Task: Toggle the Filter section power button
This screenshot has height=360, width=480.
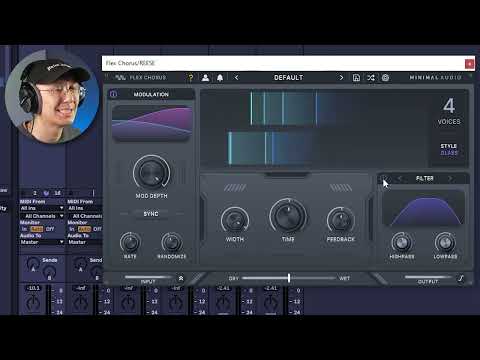Action: click(x=384, y=179)
